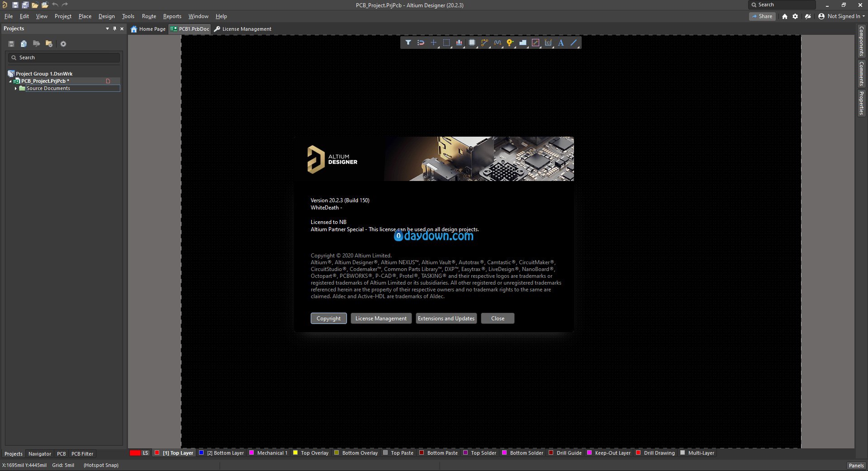Click Compile documents icon in Projects panel

pyautogui.click(x=24, y=44)
